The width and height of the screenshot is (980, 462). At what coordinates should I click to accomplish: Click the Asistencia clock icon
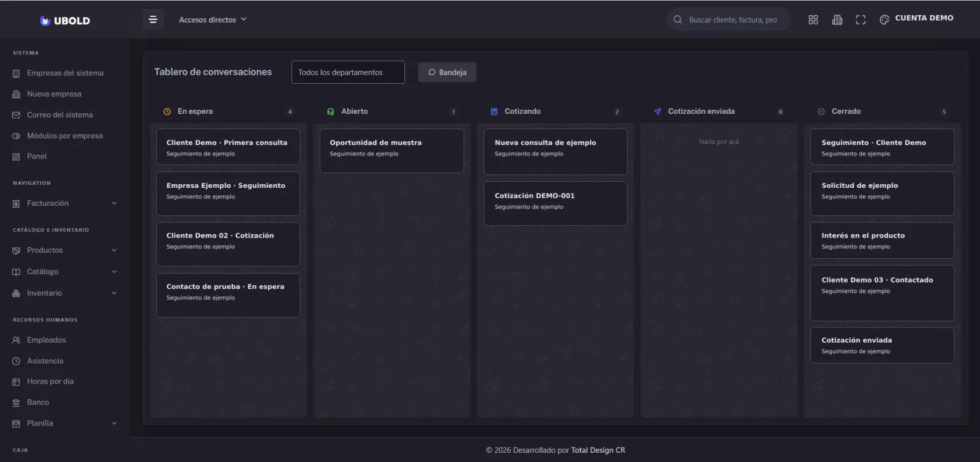pyautogui.click(x=17, y=361)
